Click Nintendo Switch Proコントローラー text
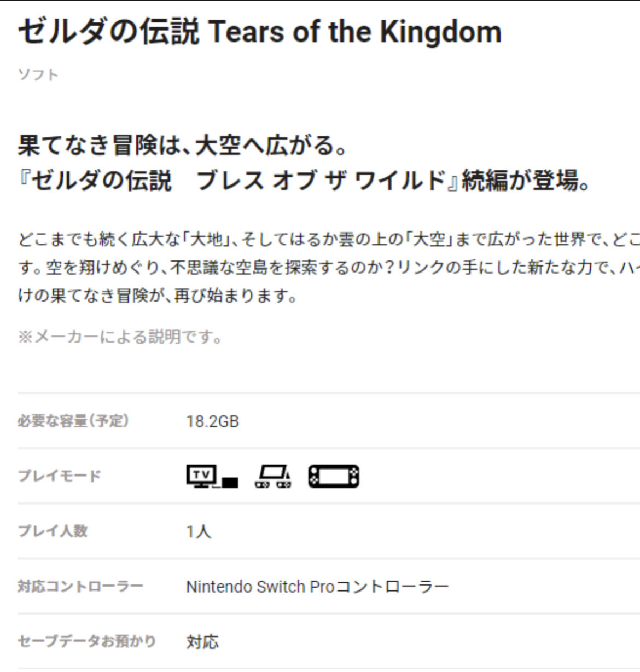 tap(317, 587)
